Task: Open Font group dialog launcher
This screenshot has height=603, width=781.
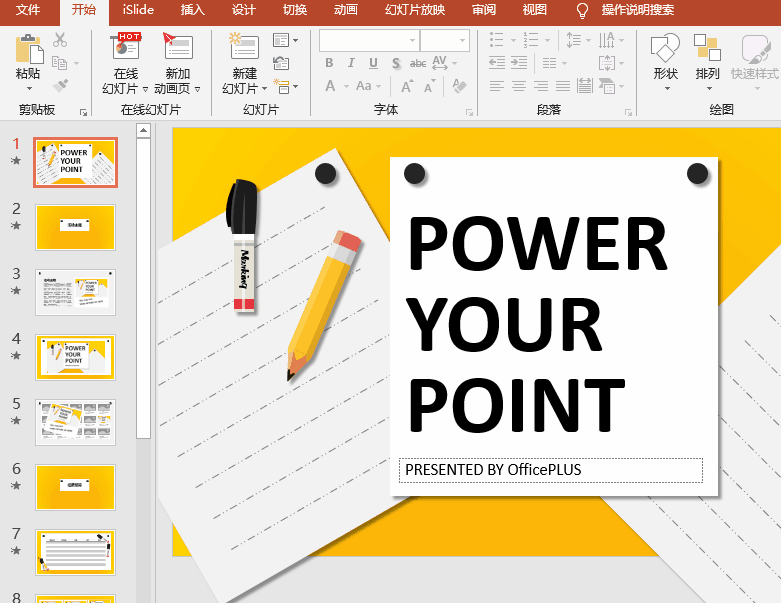Action: 469,113
